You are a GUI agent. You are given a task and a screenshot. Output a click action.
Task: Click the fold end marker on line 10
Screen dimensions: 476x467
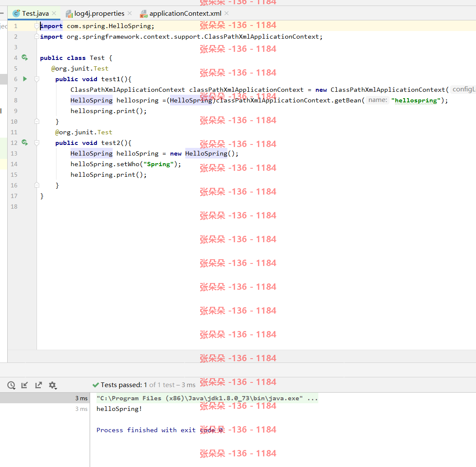point(37,122)
